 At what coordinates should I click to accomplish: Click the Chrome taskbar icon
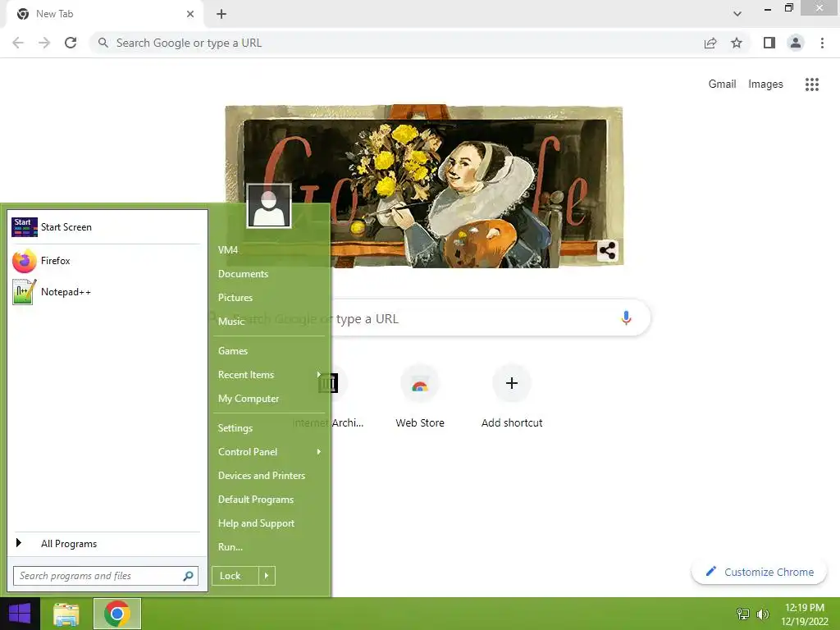(x=117, y=614)
